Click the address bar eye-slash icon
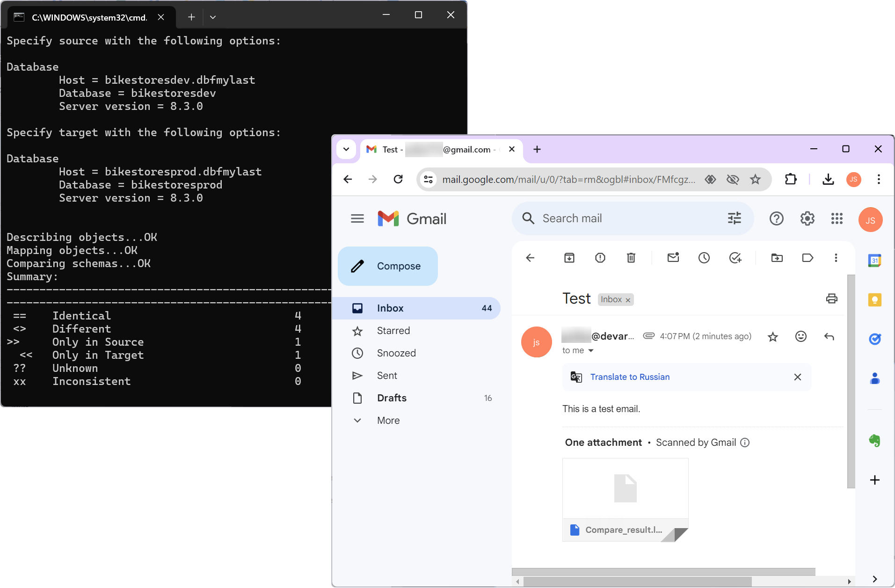Viewport: 895px width, 588px height. pyautogui.click(x=733, y=179)
